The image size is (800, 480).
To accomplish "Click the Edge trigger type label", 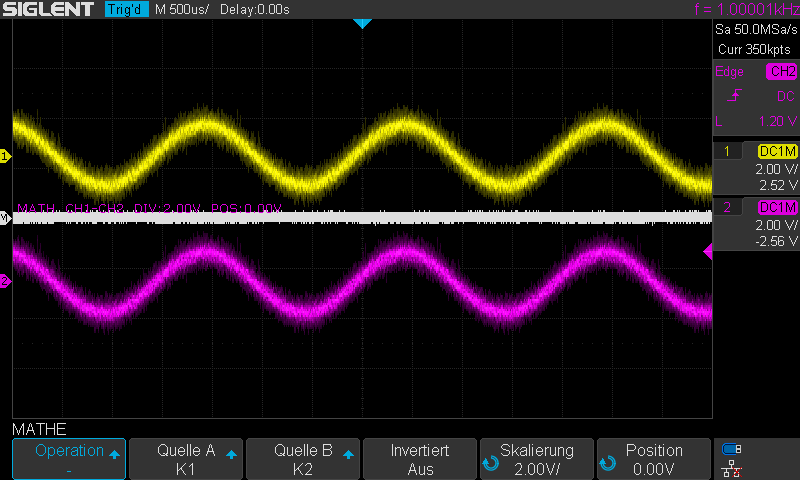I will tap(729, 71).
